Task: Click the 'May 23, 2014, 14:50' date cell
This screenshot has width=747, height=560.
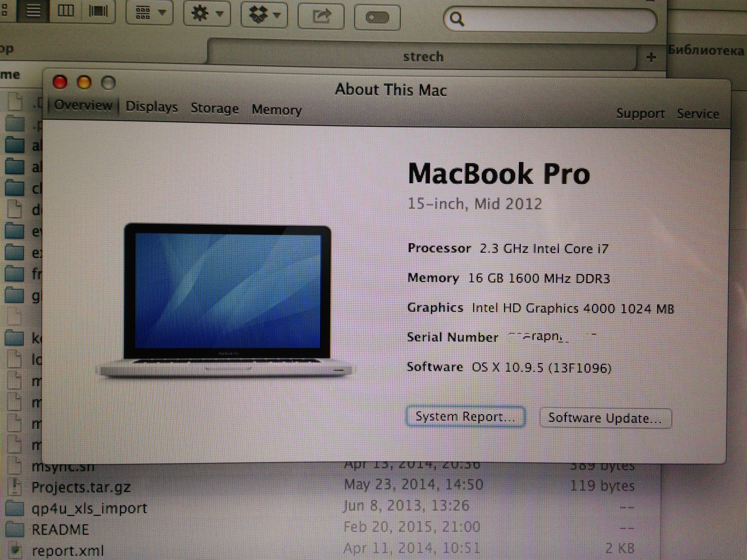Action: point(414,484)
